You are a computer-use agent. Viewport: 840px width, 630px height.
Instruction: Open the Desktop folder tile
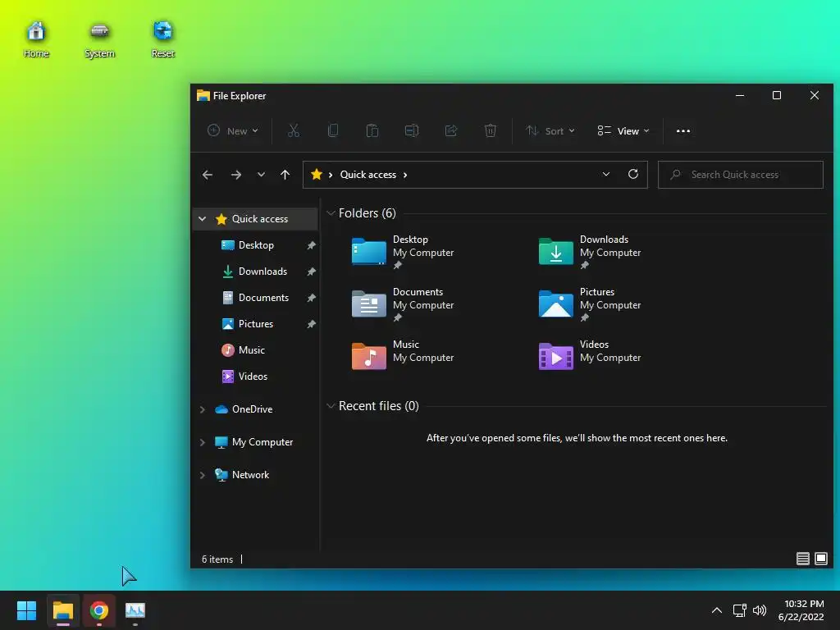tap(404, 251)
